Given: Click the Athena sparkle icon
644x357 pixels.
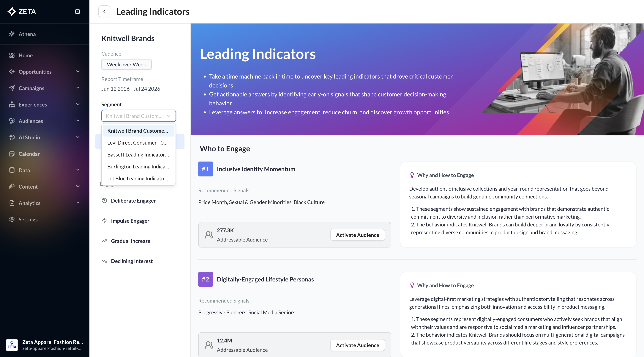Looking at the screenshot, I should pyautogui.click(x=12, y=34).
